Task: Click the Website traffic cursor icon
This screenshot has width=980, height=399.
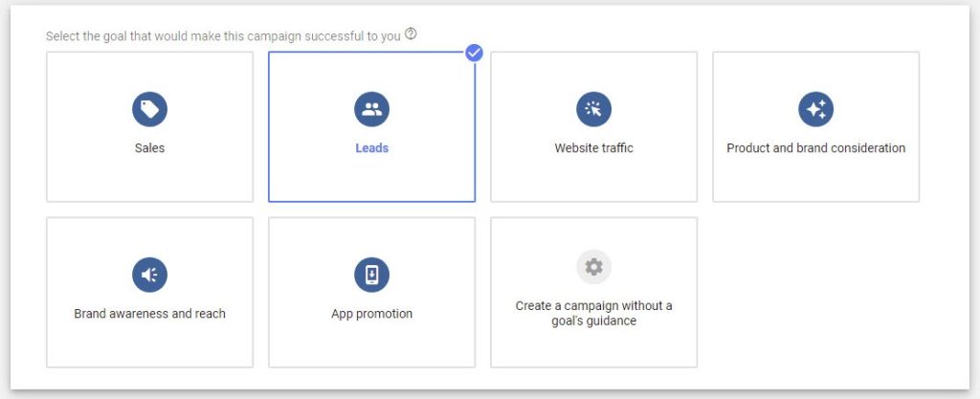Action: point(593,109)
